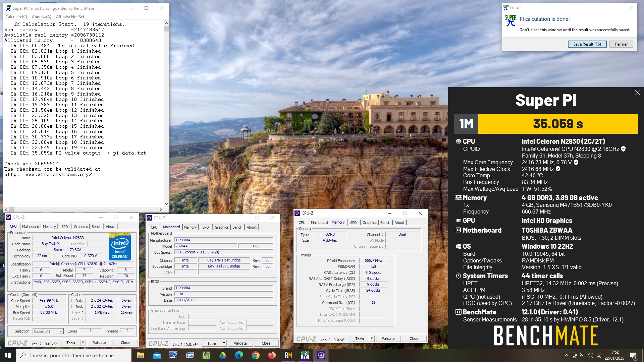The image size is (644, 362).
Task: Click Affinity: Not Set menu in Super PI
Action: [x=70, y=17]
